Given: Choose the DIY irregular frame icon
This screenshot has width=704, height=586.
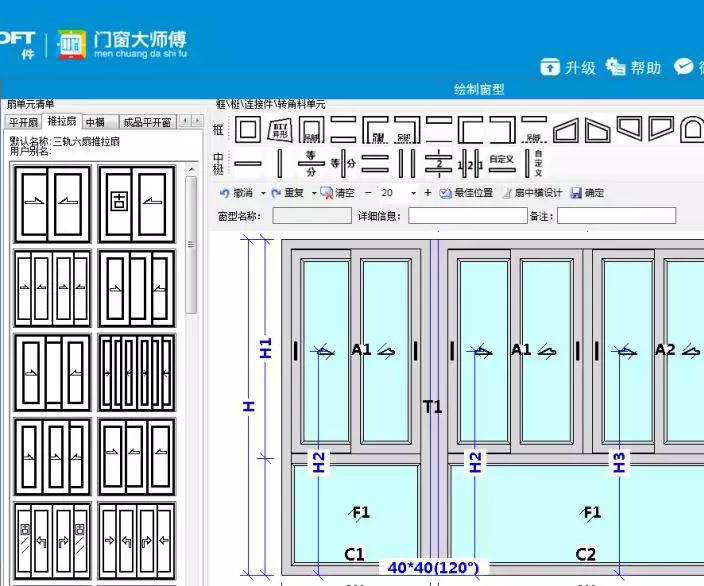Looking at the screenshot, I should [280, 130].
